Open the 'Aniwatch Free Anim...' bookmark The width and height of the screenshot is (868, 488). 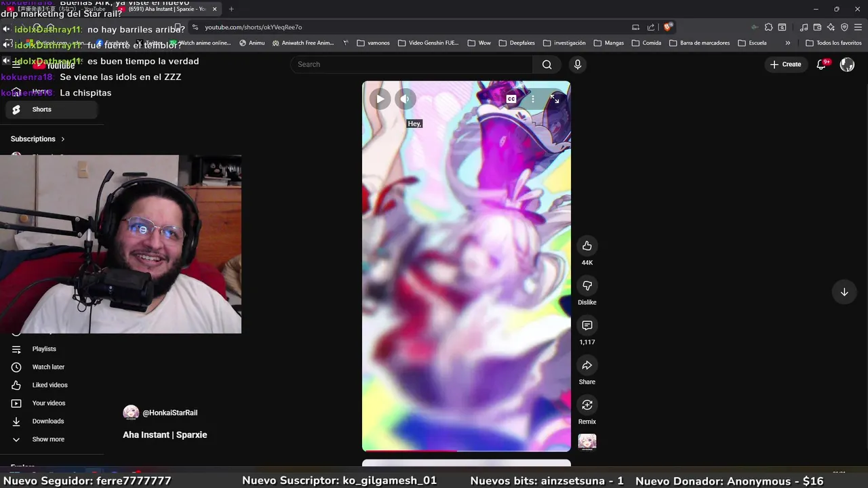[303, 43]
